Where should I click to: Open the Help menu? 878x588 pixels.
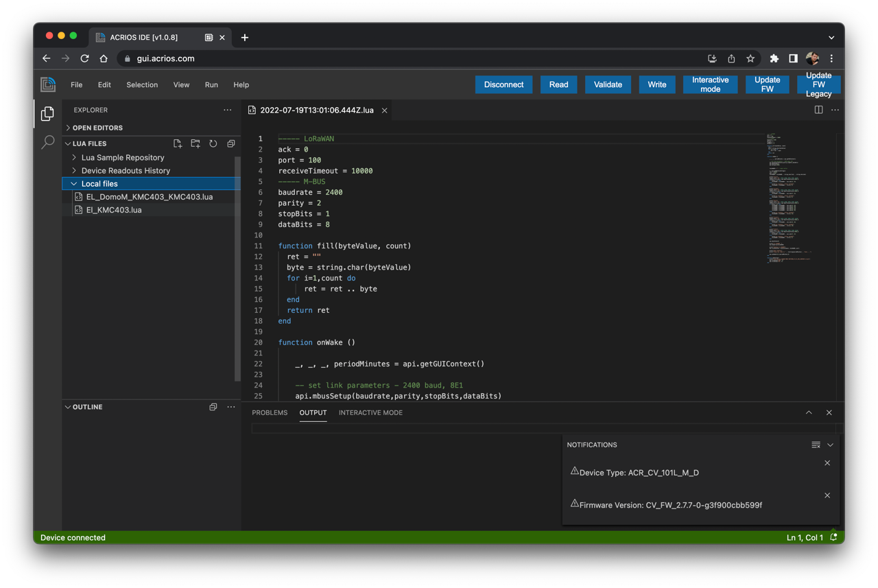click(x=241, y=84)
